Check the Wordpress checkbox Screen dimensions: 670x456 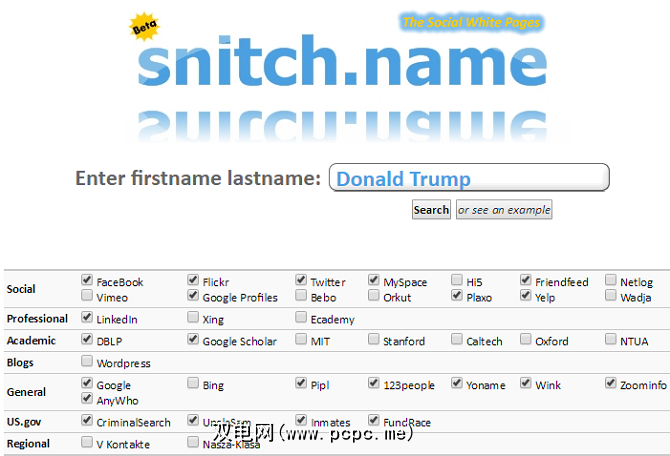87,361
